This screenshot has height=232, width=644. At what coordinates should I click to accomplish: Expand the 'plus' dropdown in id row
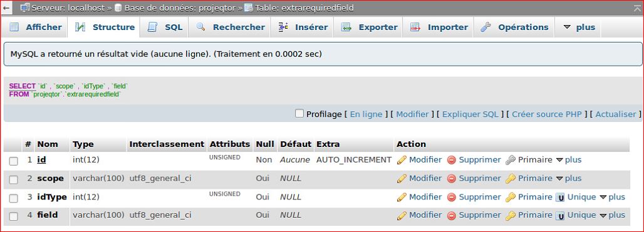[569, 160]
